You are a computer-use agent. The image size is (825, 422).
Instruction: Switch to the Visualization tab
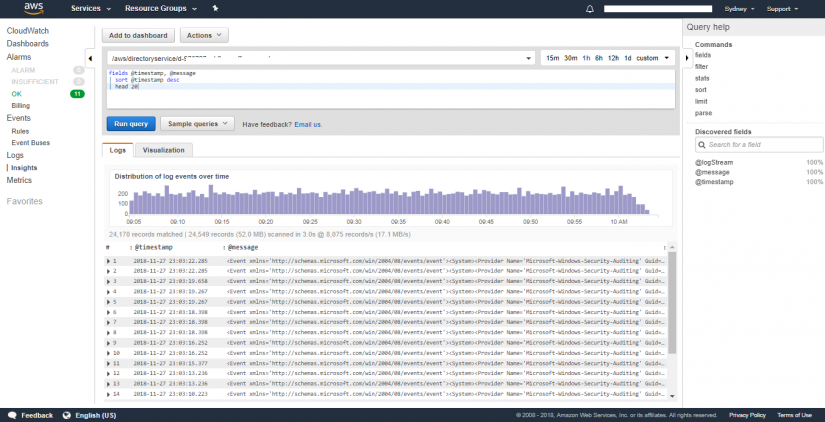[164, 150]
